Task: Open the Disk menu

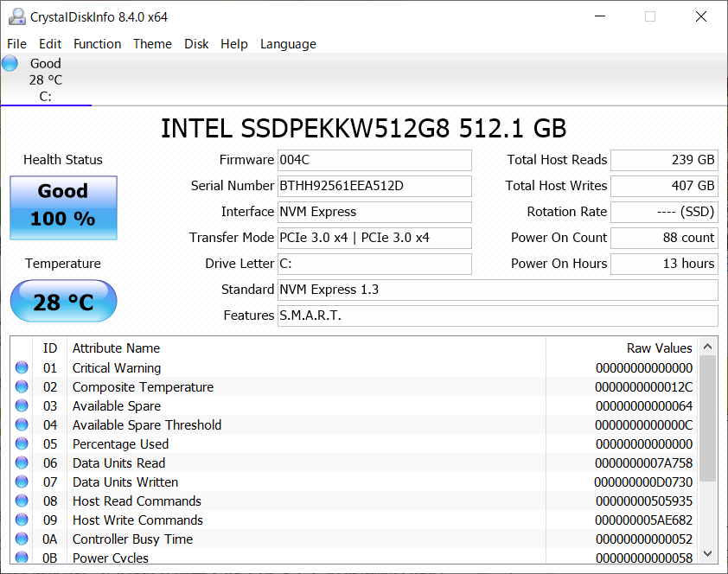Action: [196, 43]
